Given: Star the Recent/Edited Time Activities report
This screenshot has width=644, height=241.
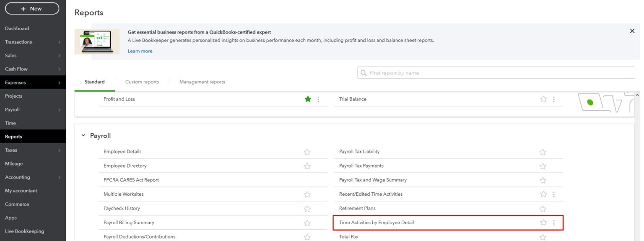Looking at the screenshot, I should coord(543,194).
